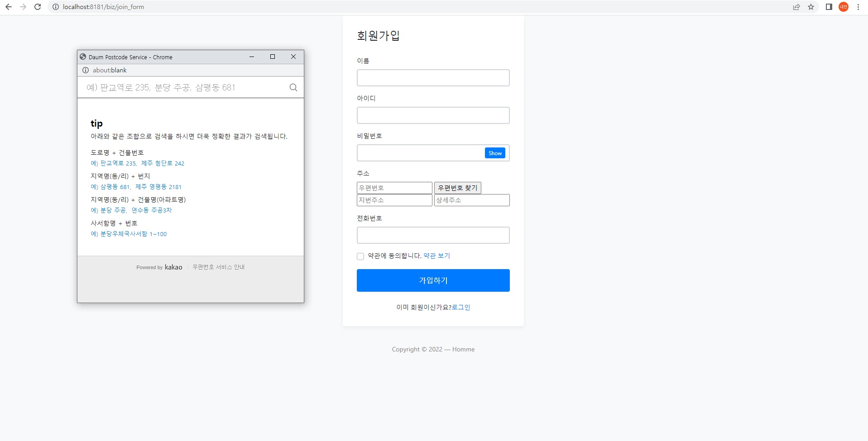Click the 우편번호 찾기 button
The width and height of the screenshot is (868, 441).
click(458, 187)
